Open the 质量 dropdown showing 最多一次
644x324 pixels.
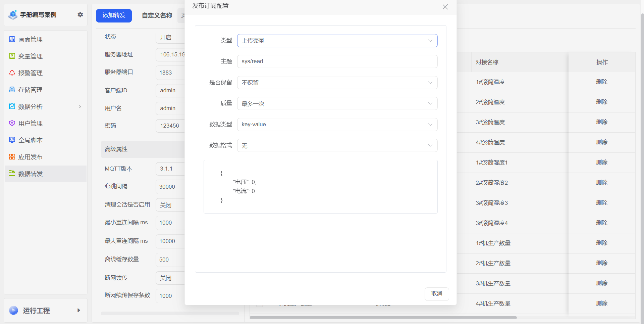click(x=337, y=103)
